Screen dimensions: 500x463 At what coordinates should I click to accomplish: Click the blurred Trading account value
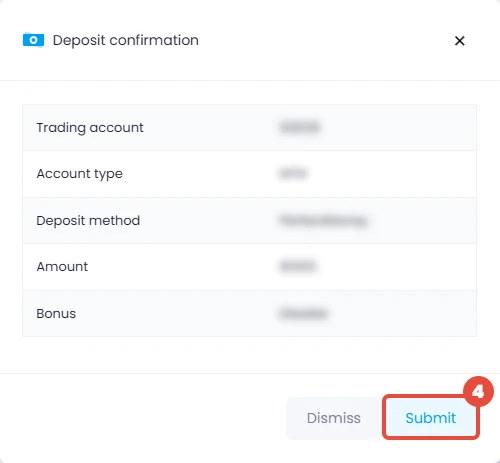pyautogui.click(x=300, y=127)
